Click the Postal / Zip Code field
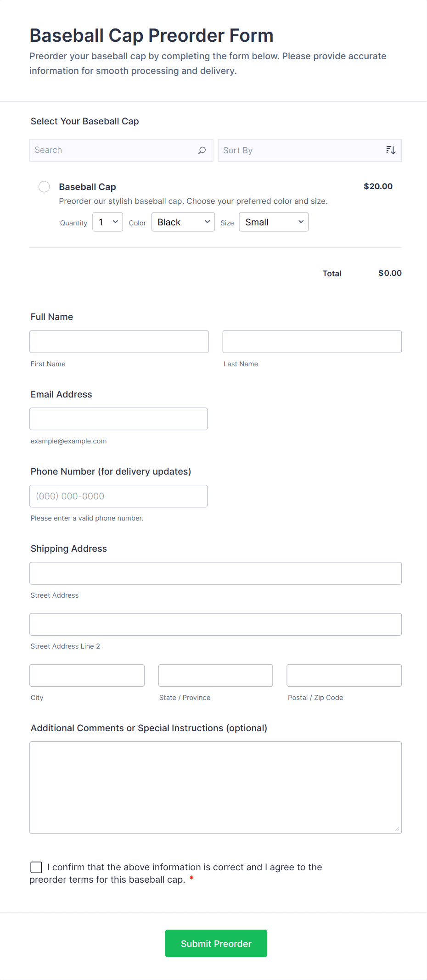This screenshot has height=980, width=427. click(343, 675)
